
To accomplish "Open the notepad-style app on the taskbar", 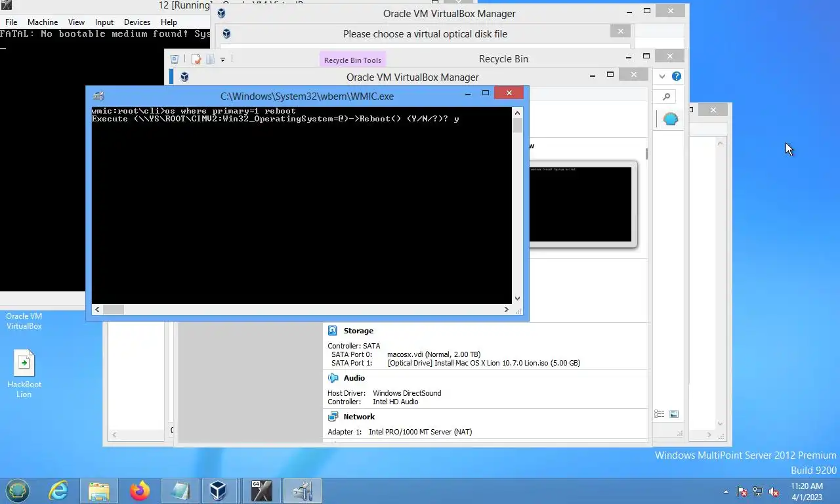I will pyautogui.click(x=179, y=491).
